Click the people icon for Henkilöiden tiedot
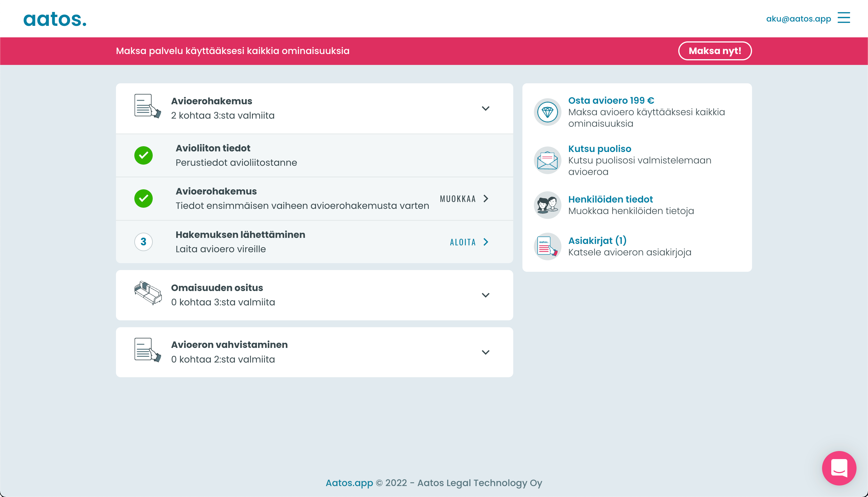The image size is (868, 497). pos(547,205)
